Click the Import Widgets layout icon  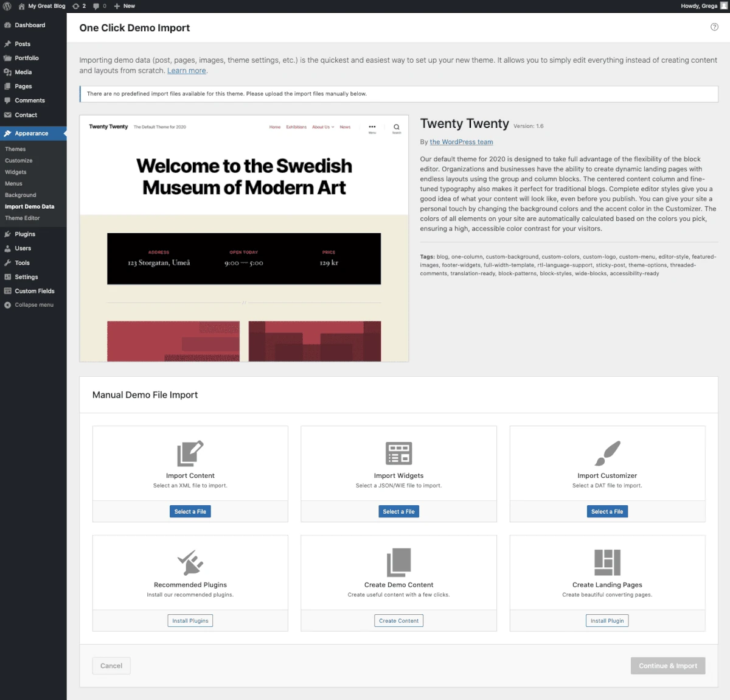(399, 453)
